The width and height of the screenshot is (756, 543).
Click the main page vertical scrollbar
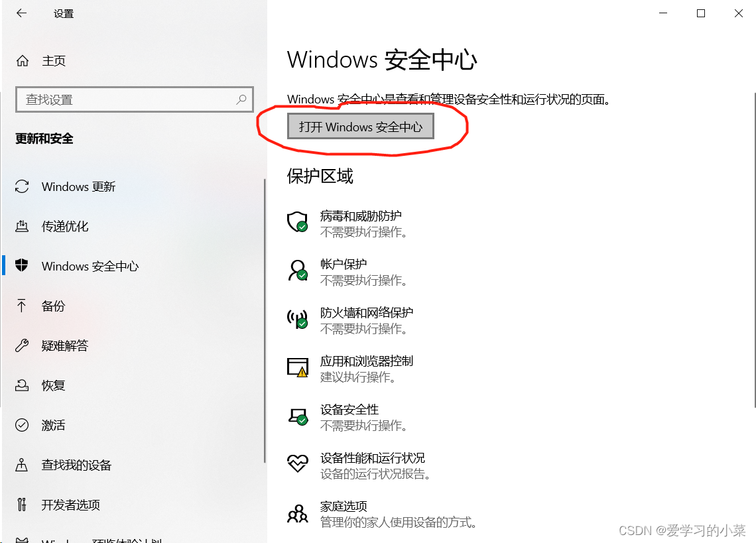point(755,251)
